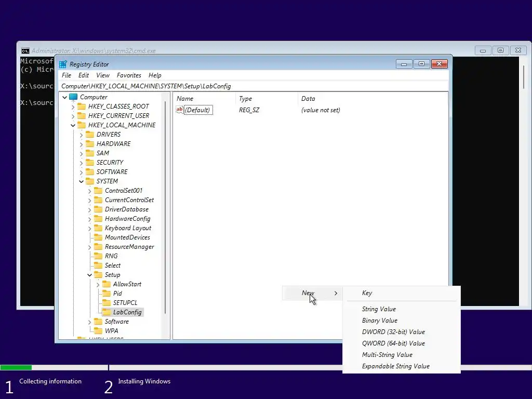
Task: Click the MountedDevices folder icon
Action: click(98, 237)
